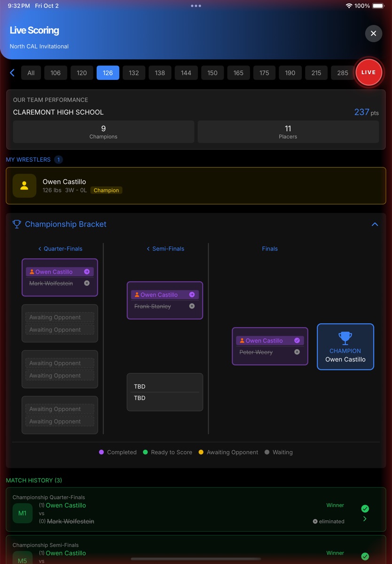
Task: Tap the Claremont High School team name
Action: click(58, 112)
